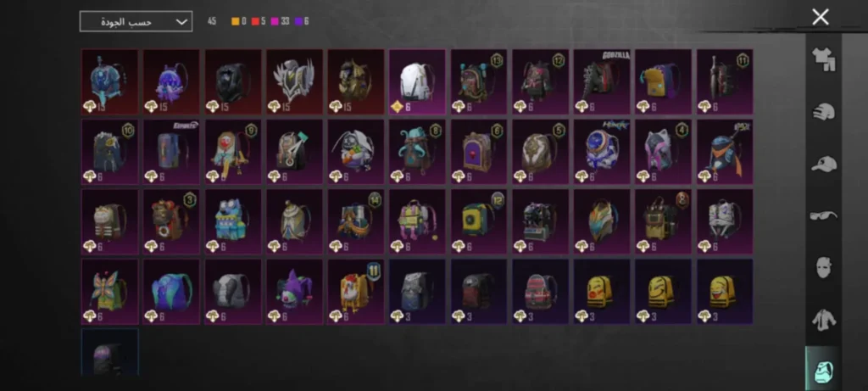This screenshot has height=391, width=868.
Task: Select the purple jester hat backpack
Action: (x=294, y=291)
